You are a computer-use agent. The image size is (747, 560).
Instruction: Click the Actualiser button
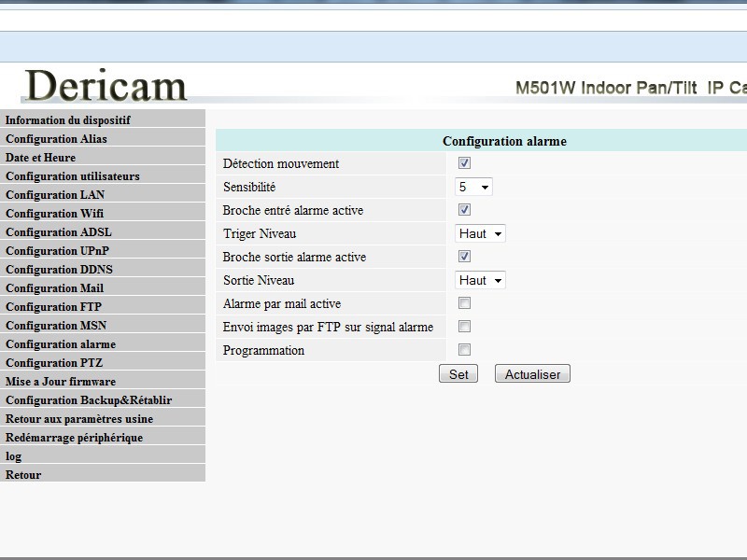(532, 374)
